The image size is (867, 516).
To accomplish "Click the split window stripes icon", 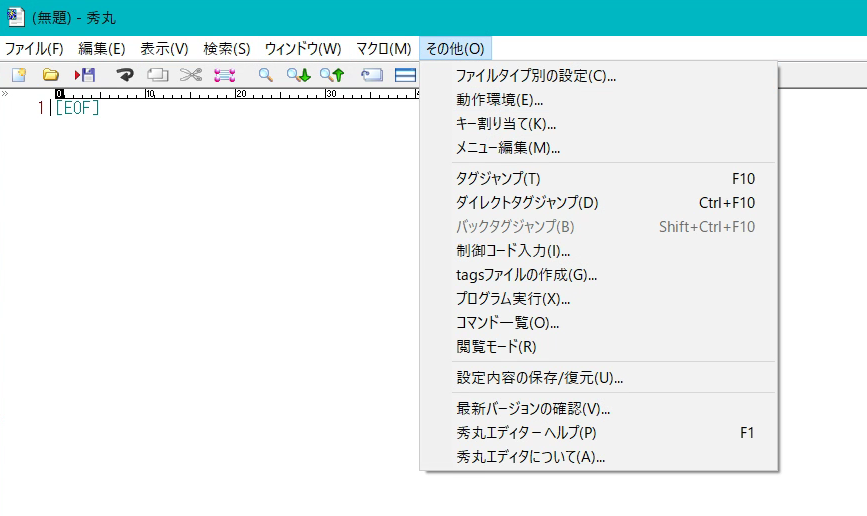I will click(x=405, y=75).
